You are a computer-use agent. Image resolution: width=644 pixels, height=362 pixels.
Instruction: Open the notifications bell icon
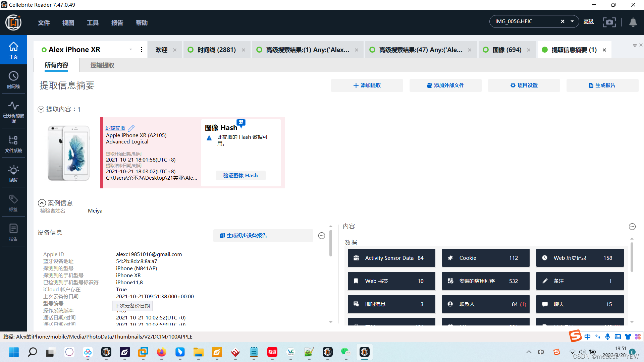633,22
